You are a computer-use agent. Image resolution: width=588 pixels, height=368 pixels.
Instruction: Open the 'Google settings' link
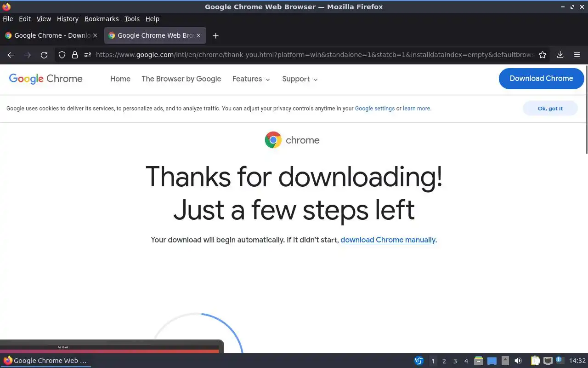coord(375,109)
